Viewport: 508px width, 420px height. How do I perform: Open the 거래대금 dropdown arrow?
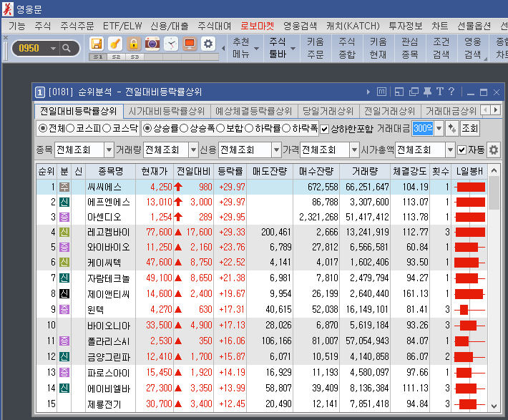(x=439, y=129)
